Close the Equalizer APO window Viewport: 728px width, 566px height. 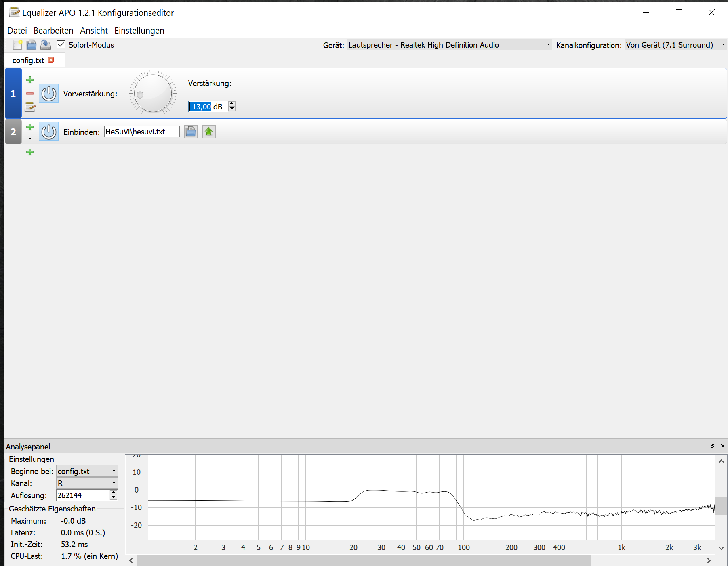click(712, 13)
